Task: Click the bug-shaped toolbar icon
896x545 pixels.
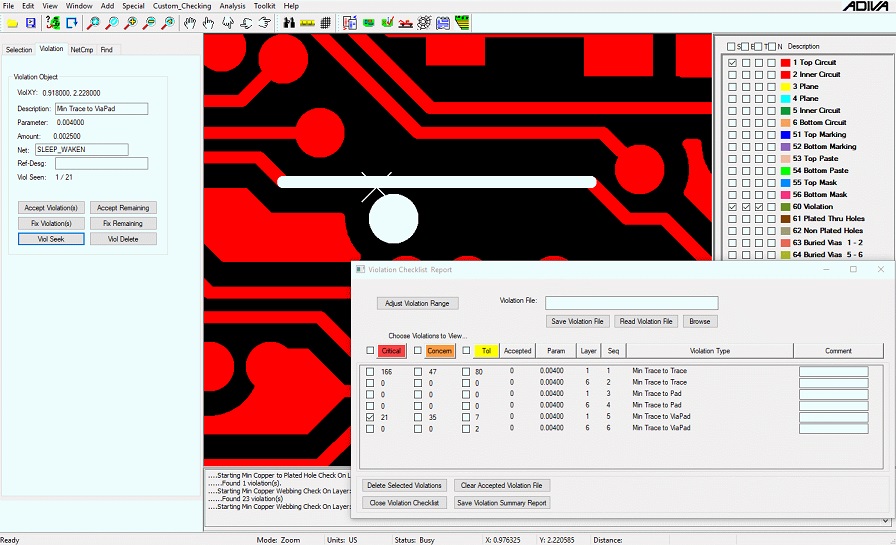Action: pos(424,23)
